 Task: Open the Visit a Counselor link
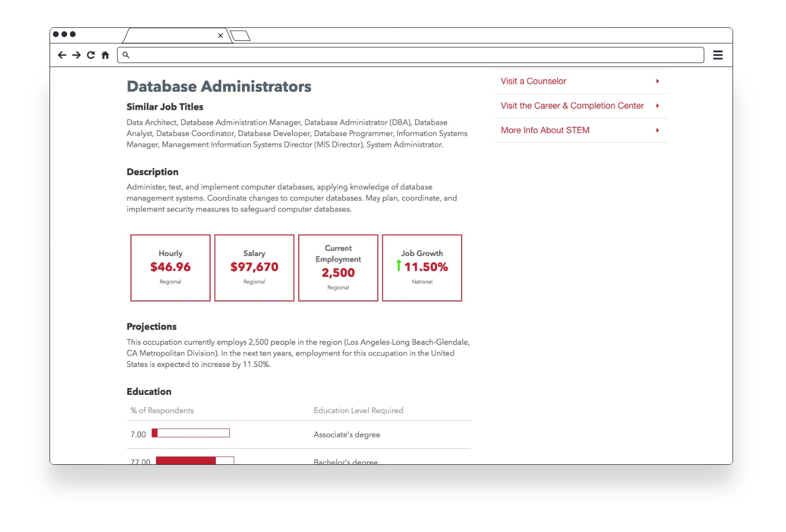533,81
